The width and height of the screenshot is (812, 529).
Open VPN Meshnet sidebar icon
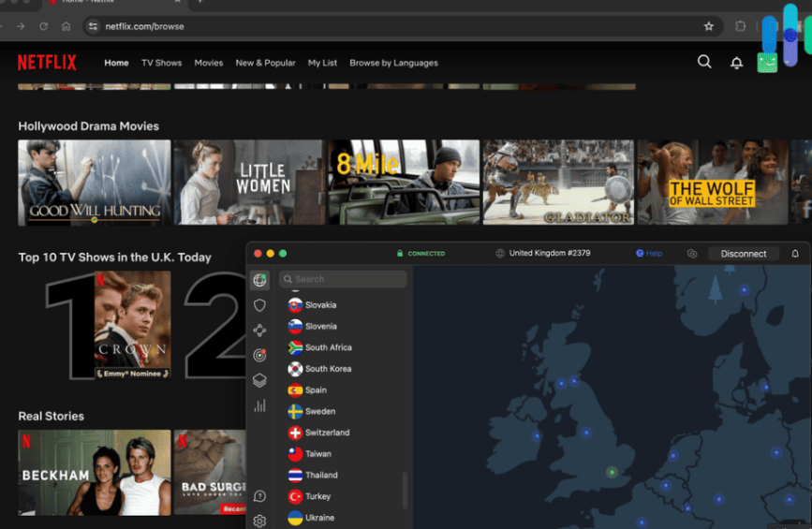click(259, 331)
